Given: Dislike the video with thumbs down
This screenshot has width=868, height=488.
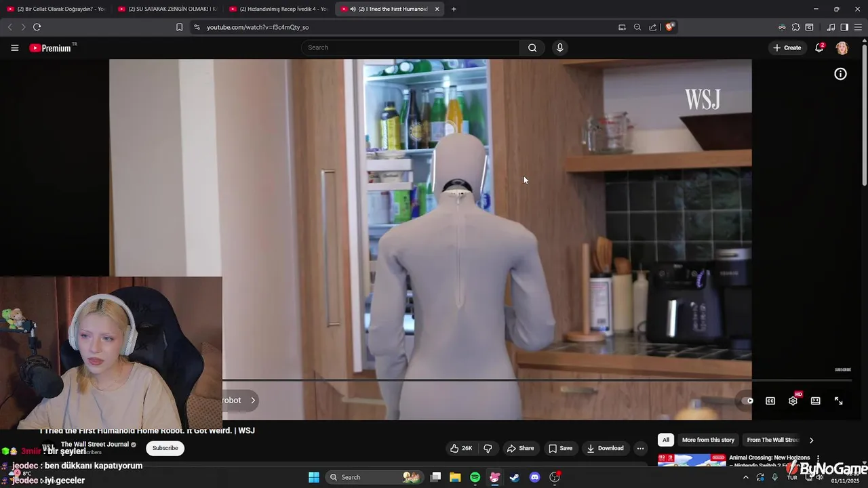Looking at the screenshot, I should [488, 448].
